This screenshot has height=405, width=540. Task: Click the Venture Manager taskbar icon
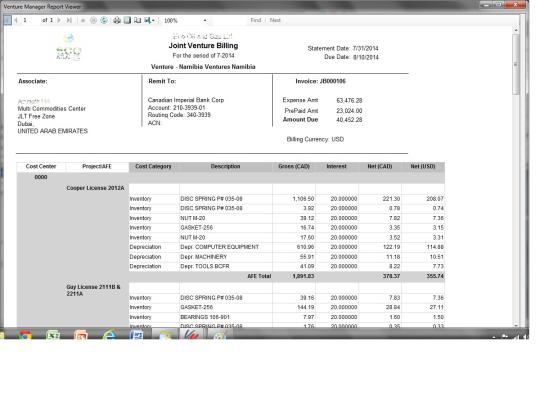[191, 334]
